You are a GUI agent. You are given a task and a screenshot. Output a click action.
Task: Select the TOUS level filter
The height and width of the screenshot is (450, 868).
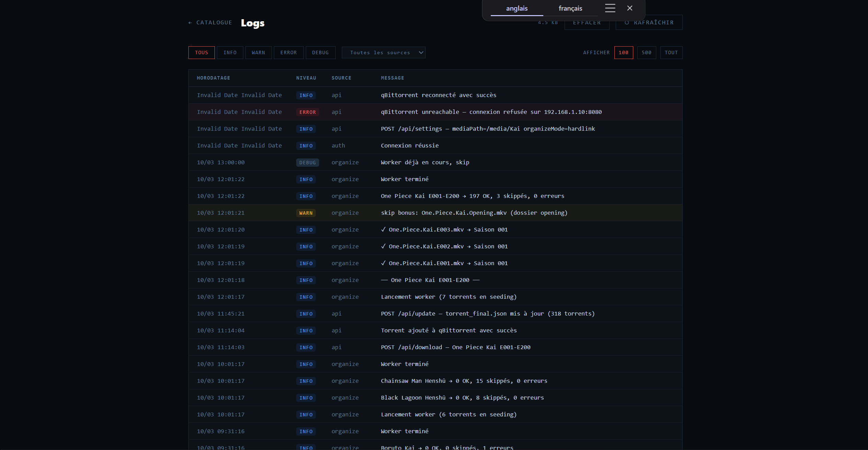pos(201,52)
